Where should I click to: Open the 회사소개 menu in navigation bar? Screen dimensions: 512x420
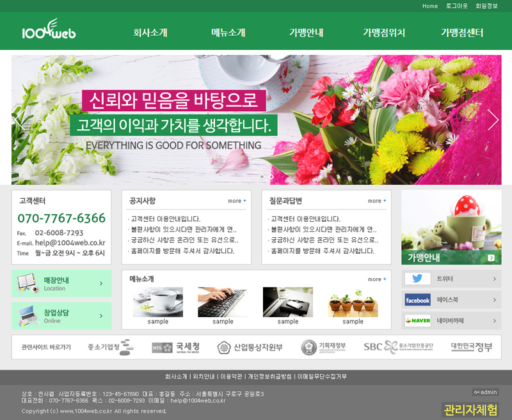[150, 33]
